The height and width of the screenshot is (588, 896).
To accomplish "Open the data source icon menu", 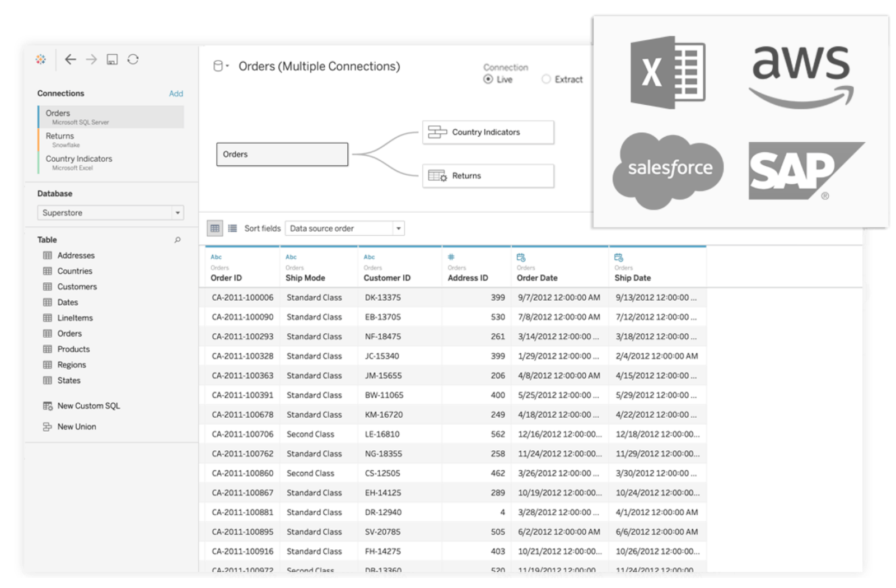I will point(219,66).
